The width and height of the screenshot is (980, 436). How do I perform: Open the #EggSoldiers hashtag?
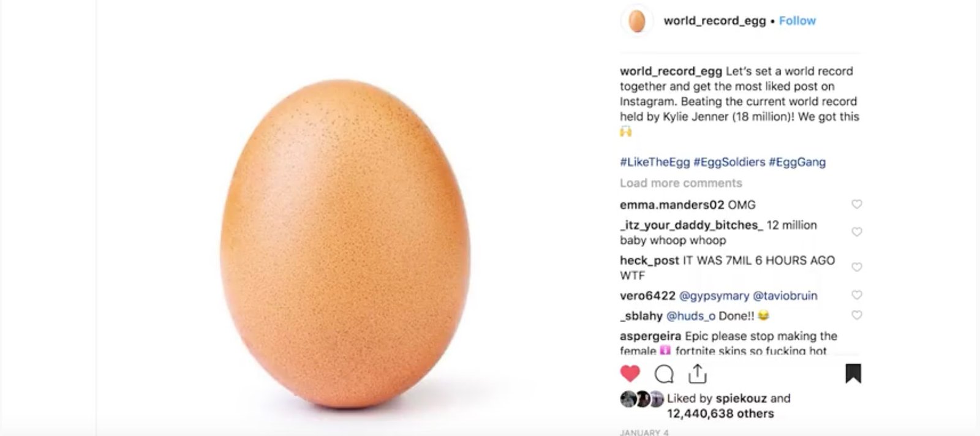pyautogui.click(x=729, y=162)
